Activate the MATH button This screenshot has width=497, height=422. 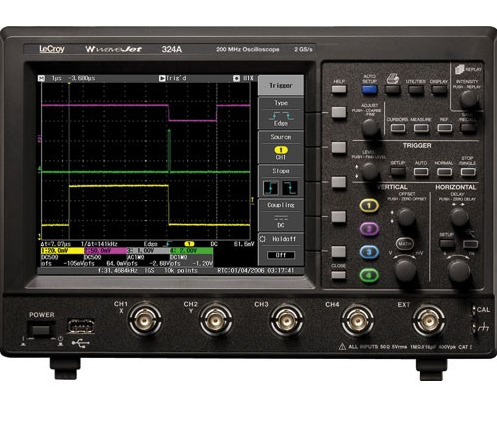(405, 244)
